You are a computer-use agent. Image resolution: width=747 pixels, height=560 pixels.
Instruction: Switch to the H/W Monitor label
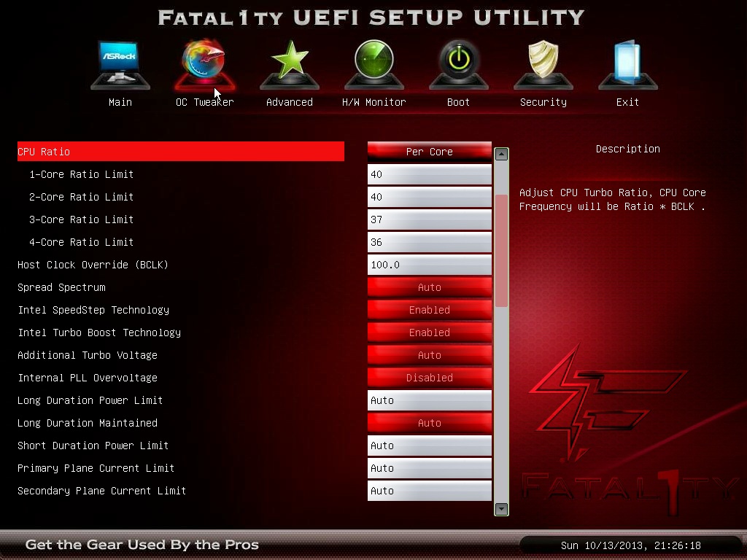[x=374, y=102]
